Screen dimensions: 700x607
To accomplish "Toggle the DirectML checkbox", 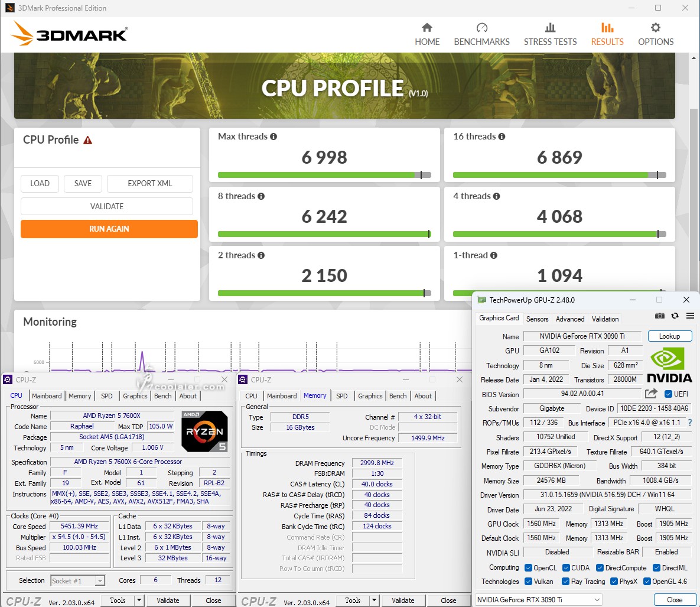I will 657,567.
